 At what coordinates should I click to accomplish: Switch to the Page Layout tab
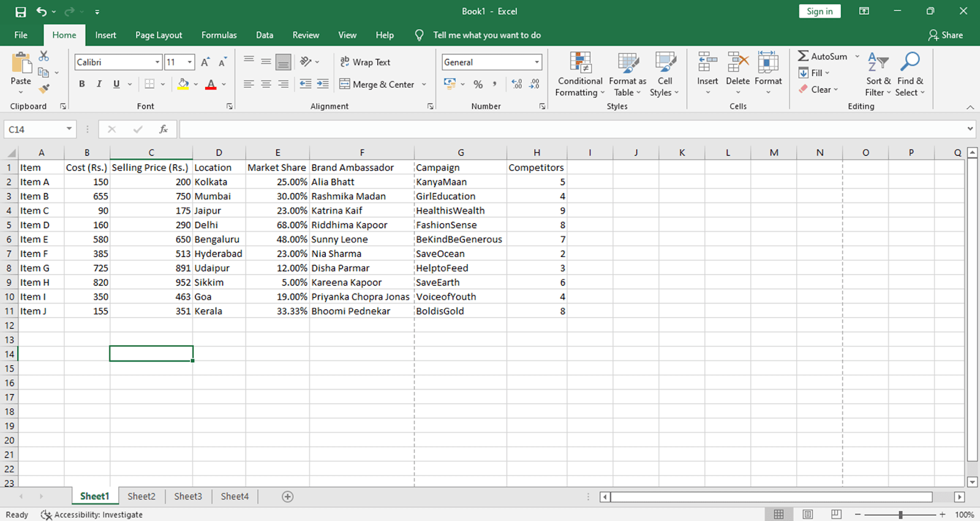coord(159,35)
